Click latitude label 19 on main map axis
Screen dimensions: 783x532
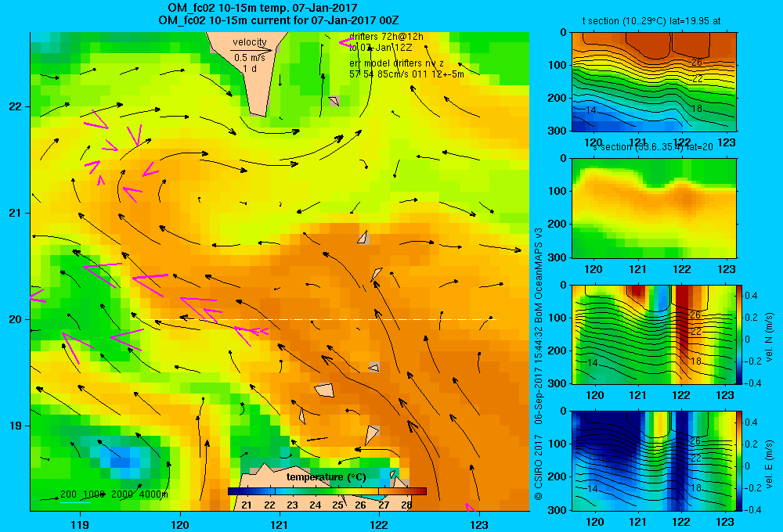(16, 426)
